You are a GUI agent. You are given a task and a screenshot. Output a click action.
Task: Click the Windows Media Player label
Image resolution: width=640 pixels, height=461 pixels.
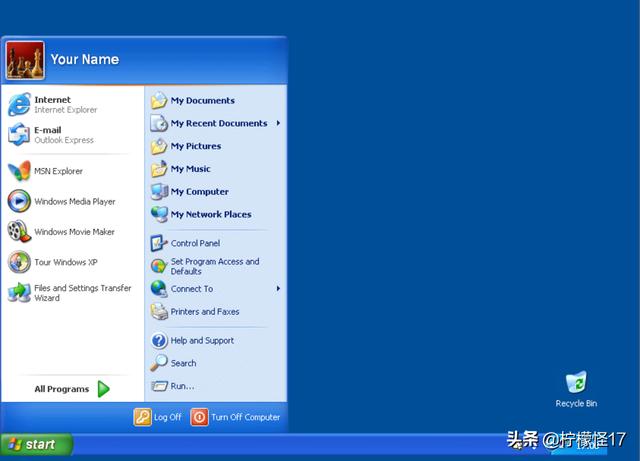75,201
